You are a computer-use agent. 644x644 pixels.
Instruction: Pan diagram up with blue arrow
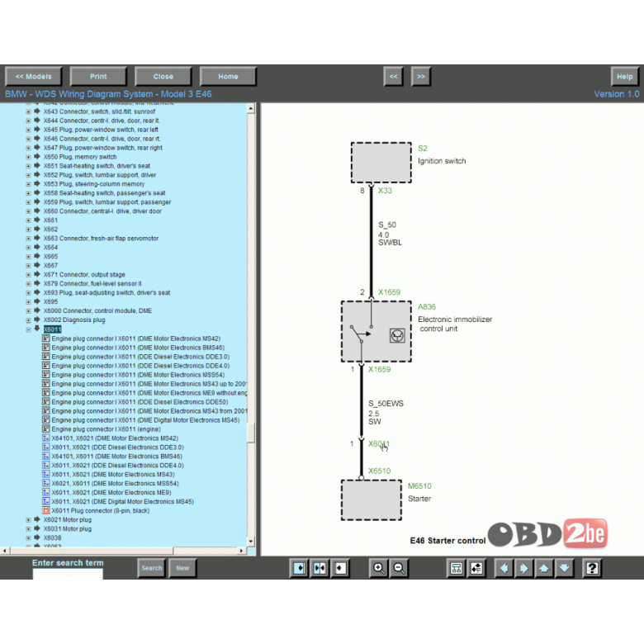click(544, 568)
